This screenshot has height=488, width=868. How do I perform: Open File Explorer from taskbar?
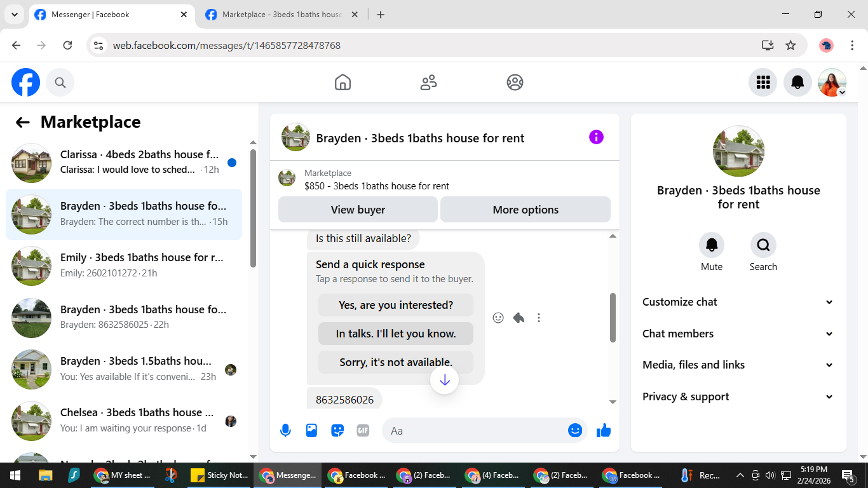pos(45,475)
